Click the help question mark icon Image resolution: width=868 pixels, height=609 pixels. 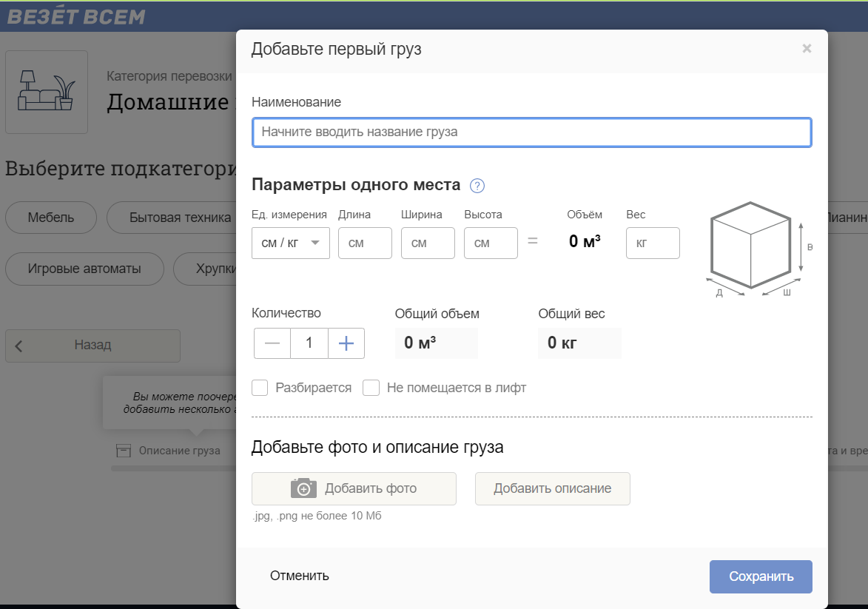[477, 185]
